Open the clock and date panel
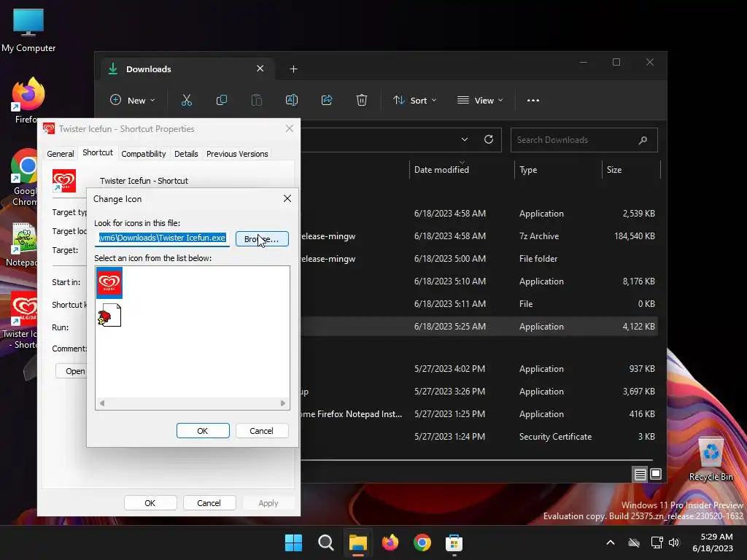 click(x=713, y=542)
